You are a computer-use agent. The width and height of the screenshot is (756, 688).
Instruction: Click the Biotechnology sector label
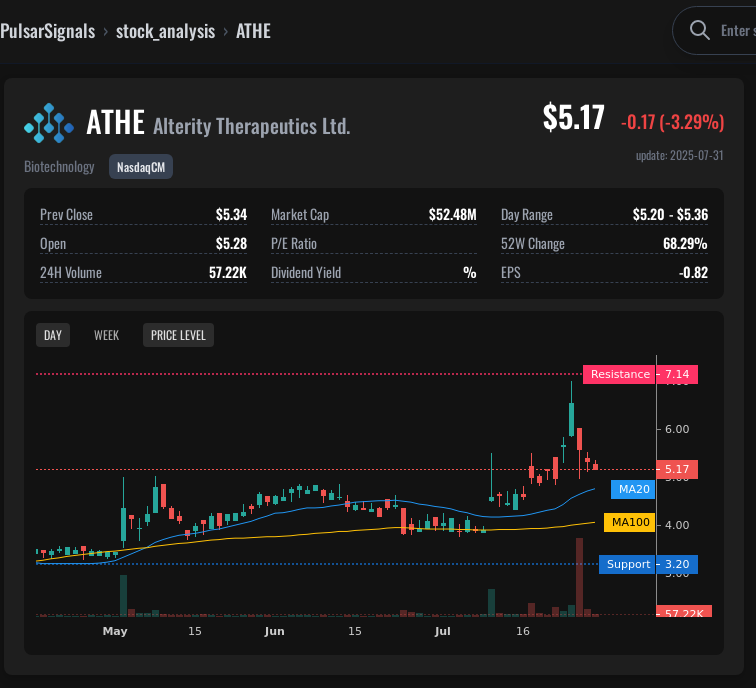point(59,167)
